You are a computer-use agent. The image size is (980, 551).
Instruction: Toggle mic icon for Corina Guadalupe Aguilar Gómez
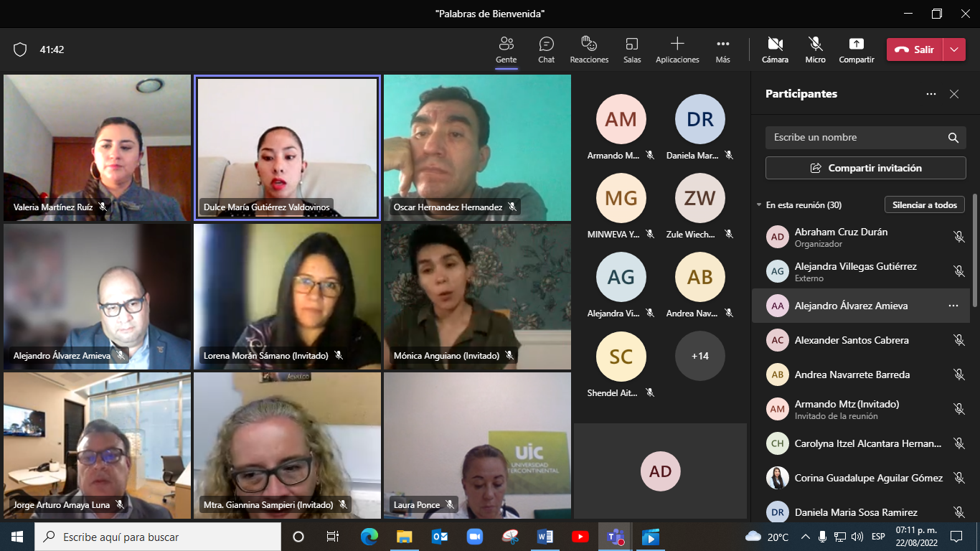pos(958,478)
